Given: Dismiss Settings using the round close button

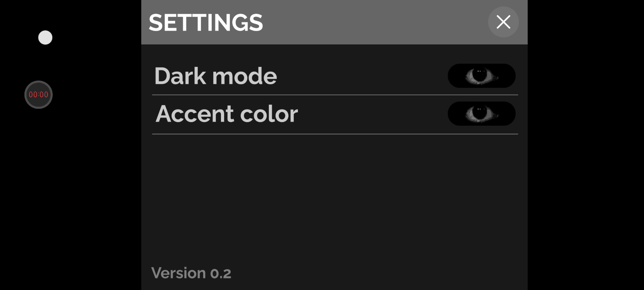Looking at the screenshot, I should (x=503, y=22).
